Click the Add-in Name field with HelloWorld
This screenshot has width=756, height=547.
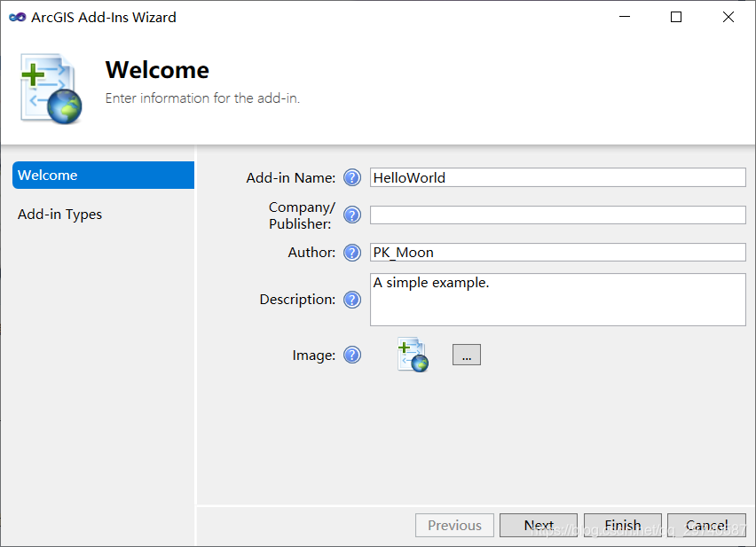coord(558,177)
